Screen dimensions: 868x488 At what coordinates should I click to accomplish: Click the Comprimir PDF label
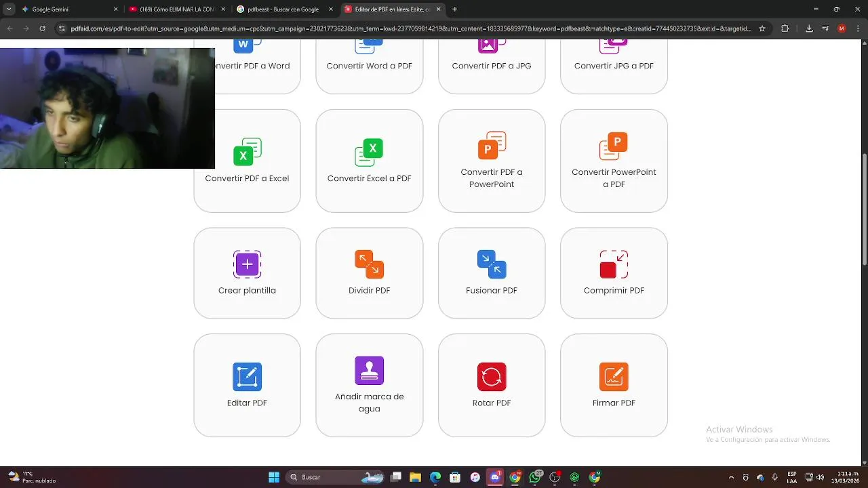click(x=614, y=291)
